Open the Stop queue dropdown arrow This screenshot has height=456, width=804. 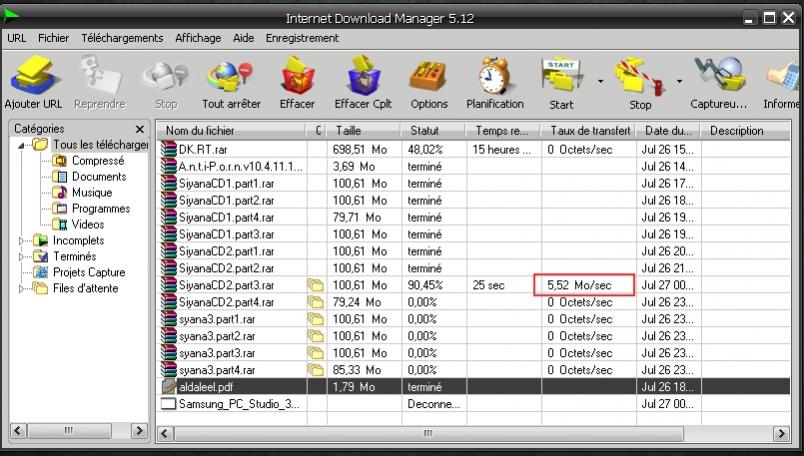point(679,81)
